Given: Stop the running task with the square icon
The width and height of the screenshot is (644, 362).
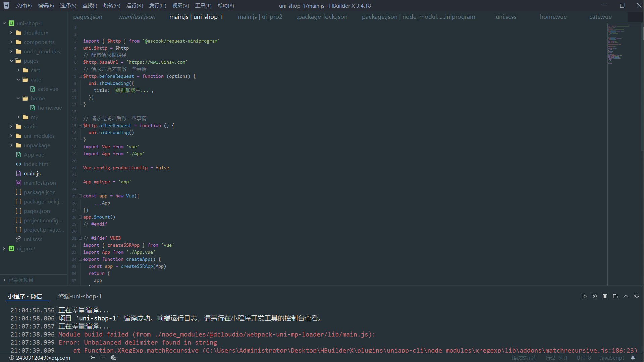Looking at the screenshot, I should pos(605,296).
